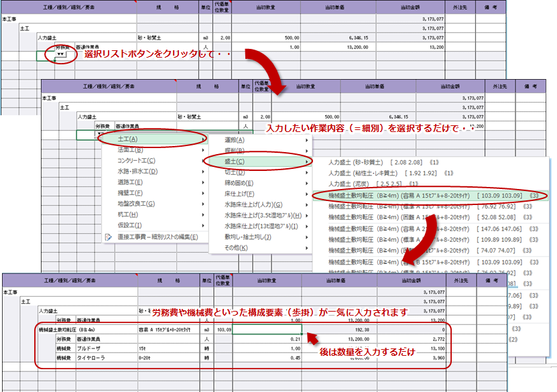Expand the 切土(D) submenu arrow
This screenshot has height=392, width=557.
306,173
